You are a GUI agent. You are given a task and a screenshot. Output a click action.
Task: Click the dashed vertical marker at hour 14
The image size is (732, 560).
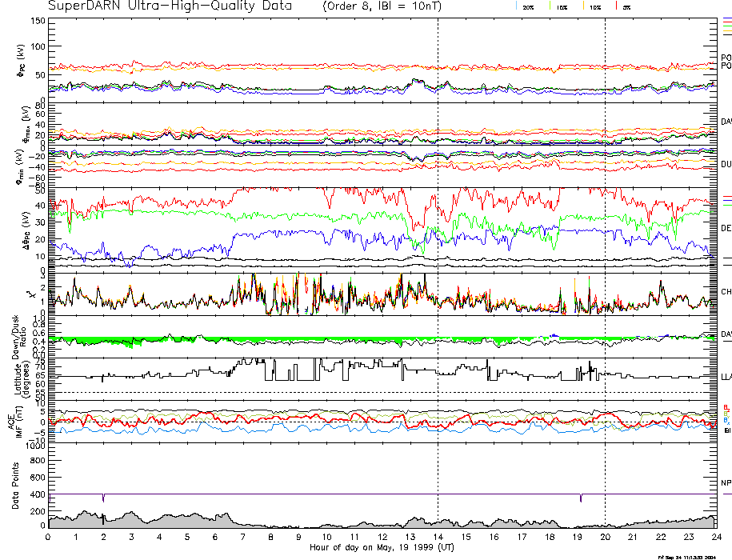438,240
